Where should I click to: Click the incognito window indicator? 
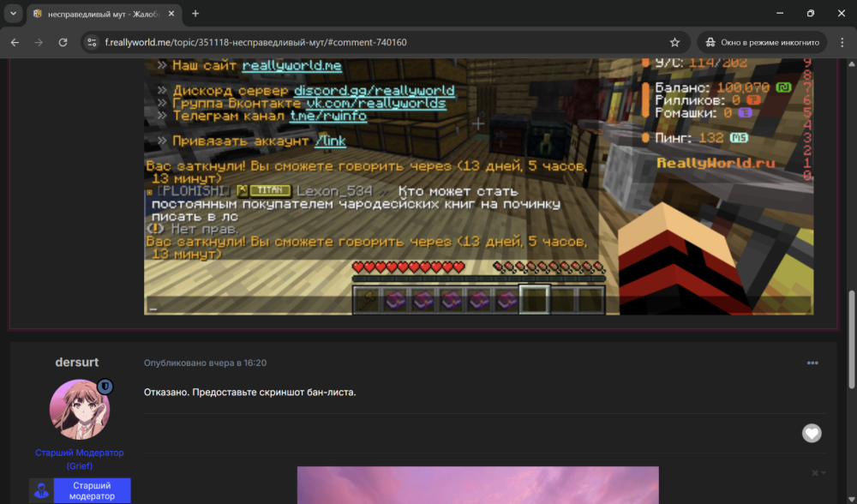coord(762,42)
